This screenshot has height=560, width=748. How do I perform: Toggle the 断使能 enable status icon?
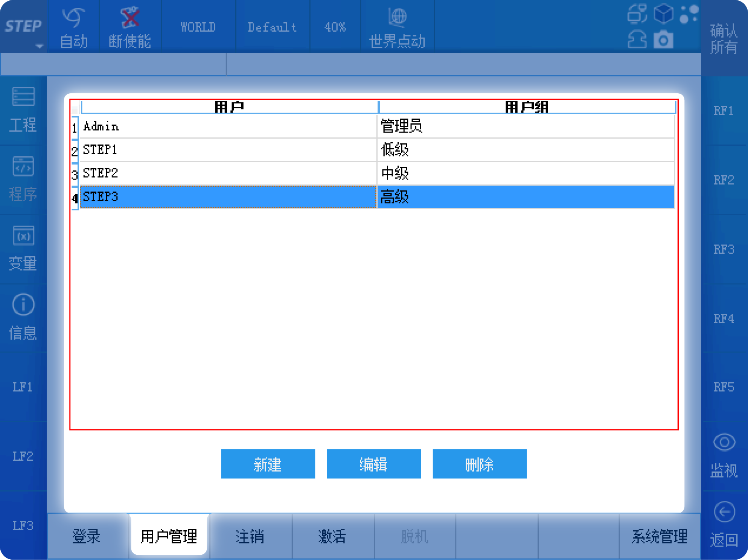pyautogui.click(x=130, y=27)
